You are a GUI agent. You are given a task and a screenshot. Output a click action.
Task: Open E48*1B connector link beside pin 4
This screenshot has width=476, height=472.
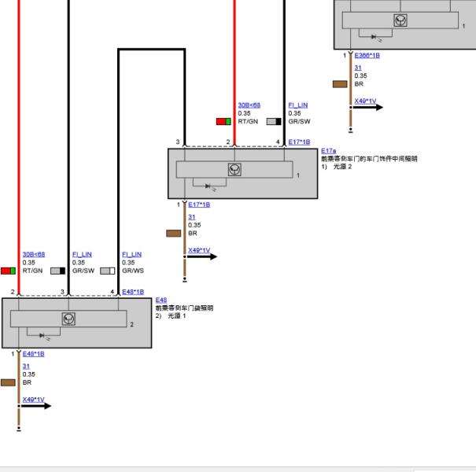point(133,292)
